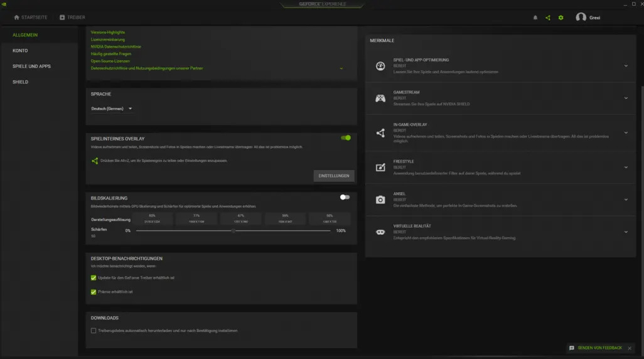Uncheck the Prämie erhältlich notification checkbox

pos(94,292)
